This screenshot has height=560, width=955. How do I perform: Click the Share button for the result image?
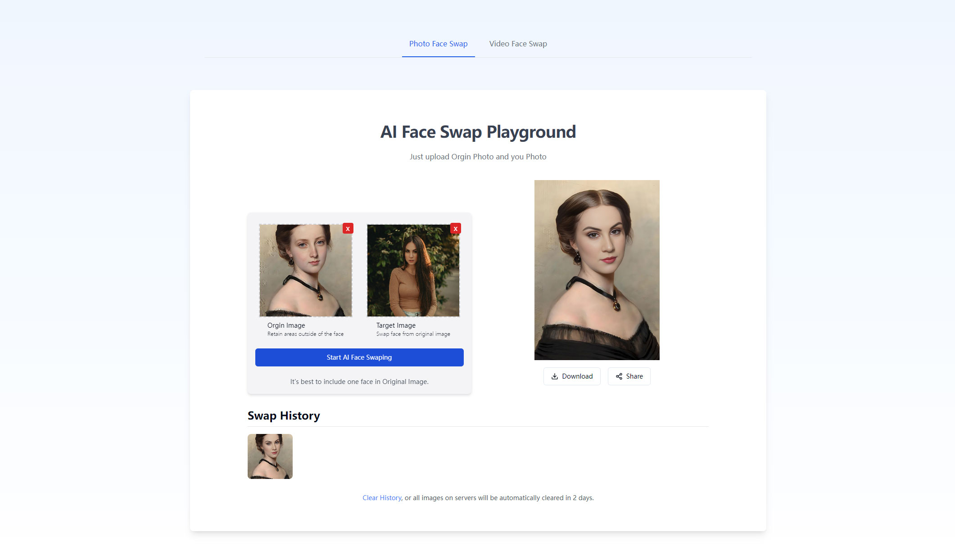point(629,376)
